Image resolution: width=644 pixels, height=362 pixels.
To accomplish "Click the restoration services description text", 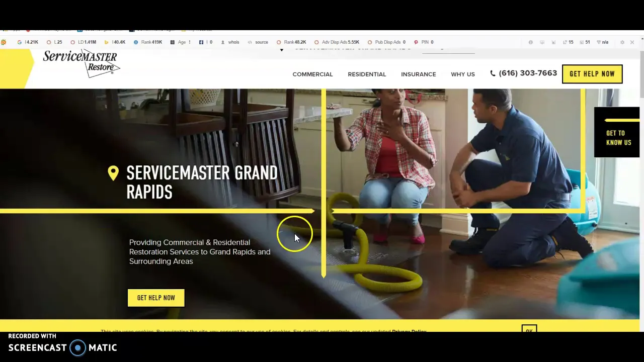I will coord(200,252).
